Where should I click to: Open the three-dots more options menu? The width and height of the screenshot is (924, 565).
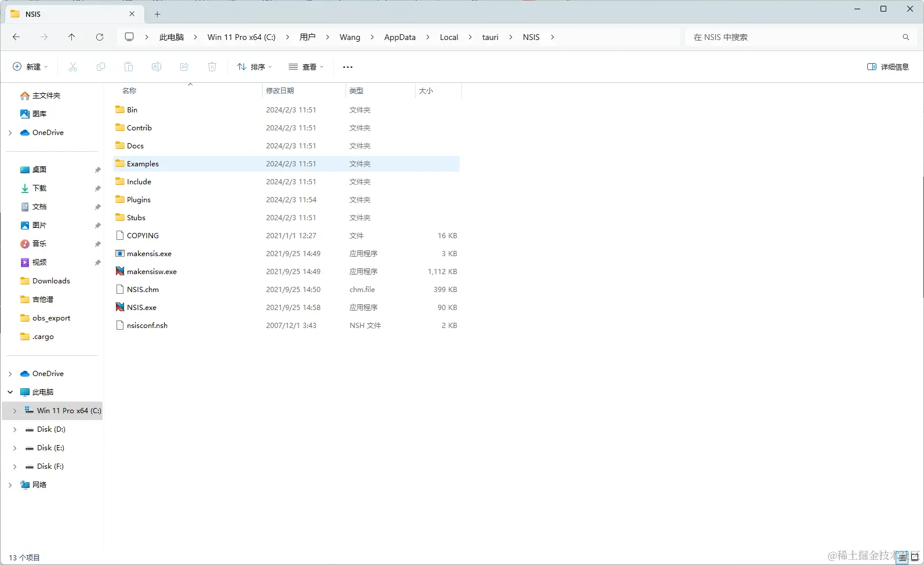click(348, 67)
